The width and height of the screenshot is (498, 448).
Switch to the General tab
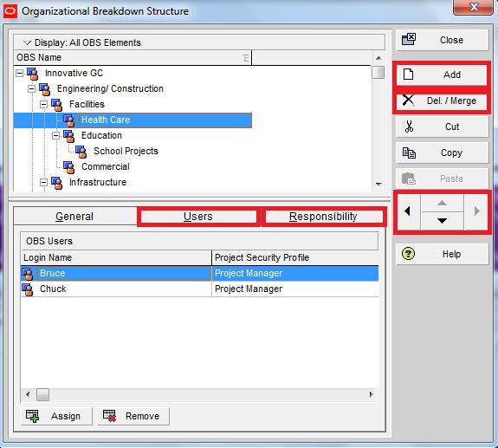[x=74, y=217]
